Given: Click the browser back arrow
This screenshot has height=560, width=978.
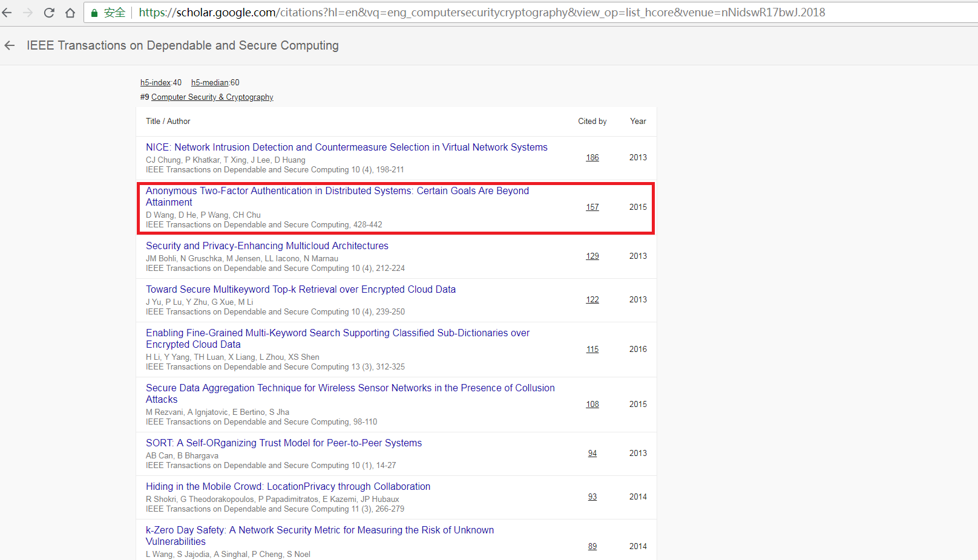Looking at the screenshot, I should coord(7,13).
